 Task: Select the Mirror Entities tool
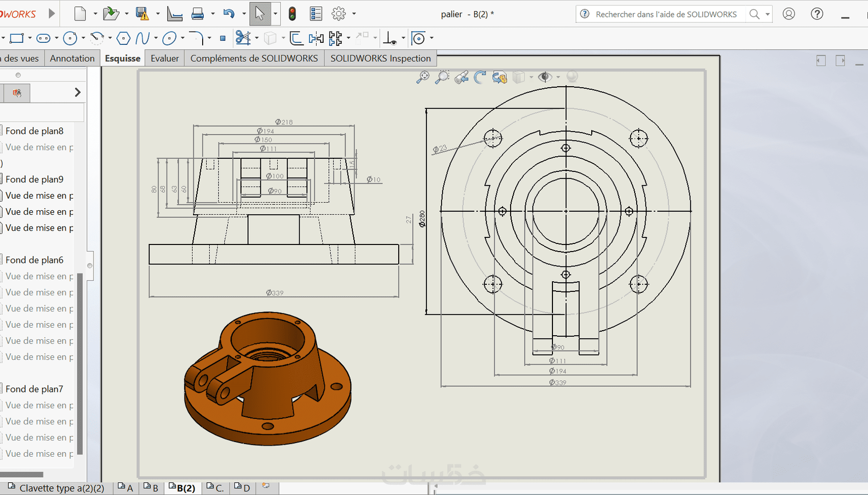point(316,38)
